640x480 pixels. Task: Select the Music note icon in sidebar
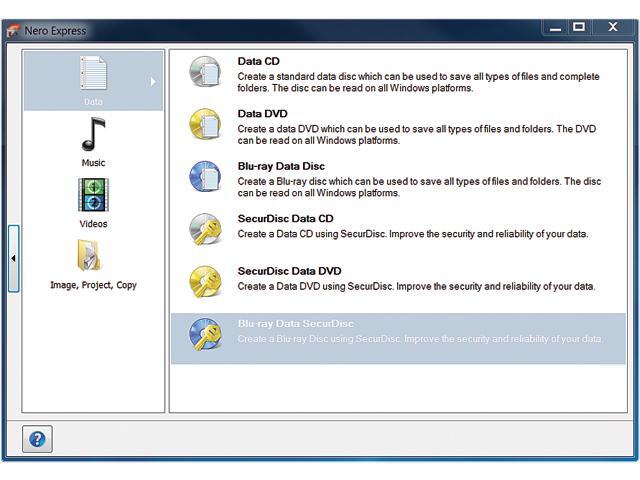93,134
